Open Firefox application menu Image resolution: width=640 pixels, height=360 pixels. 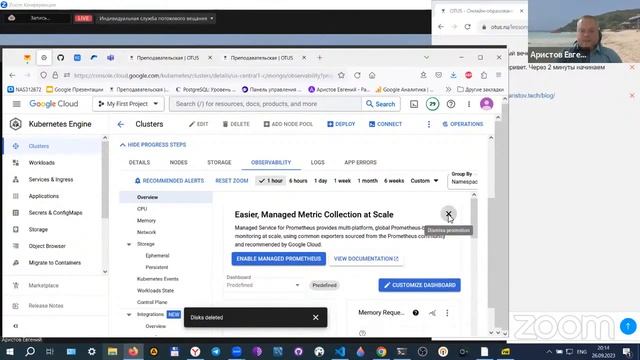pos(498,75)
